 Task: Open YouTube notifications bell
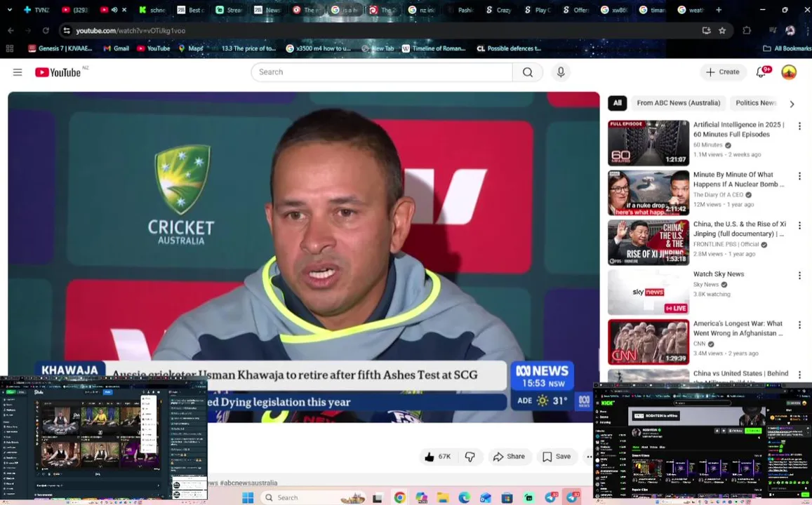pyautogui.click(x=761, y=72)
